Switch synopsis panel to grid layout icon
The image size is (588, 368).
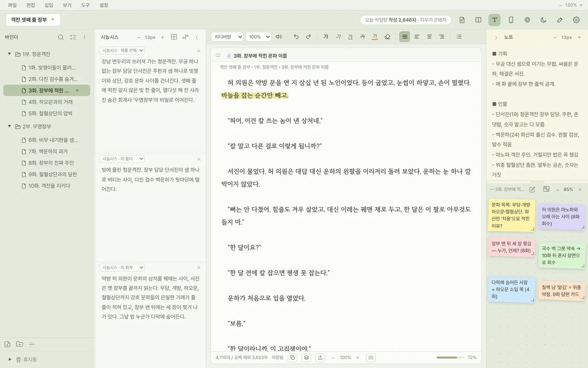point(174,37)
